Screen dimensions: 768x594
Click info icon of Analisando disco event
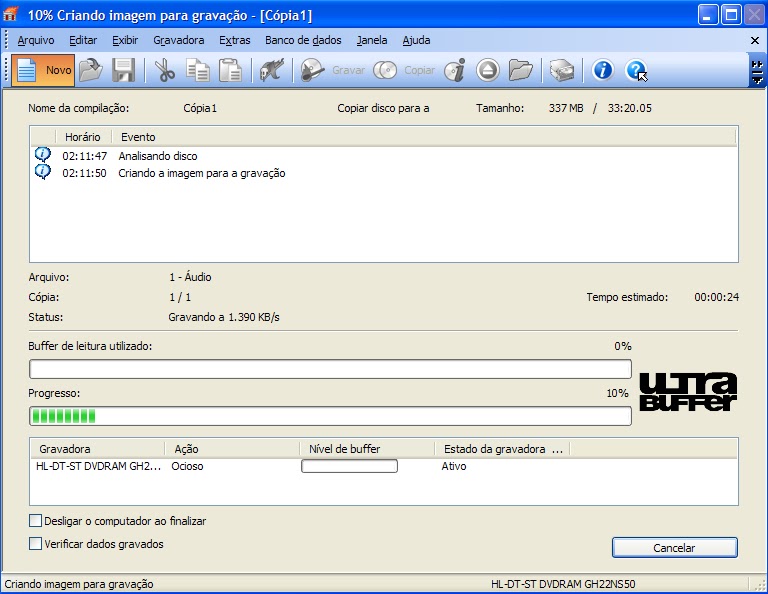(x=43, y=155)
